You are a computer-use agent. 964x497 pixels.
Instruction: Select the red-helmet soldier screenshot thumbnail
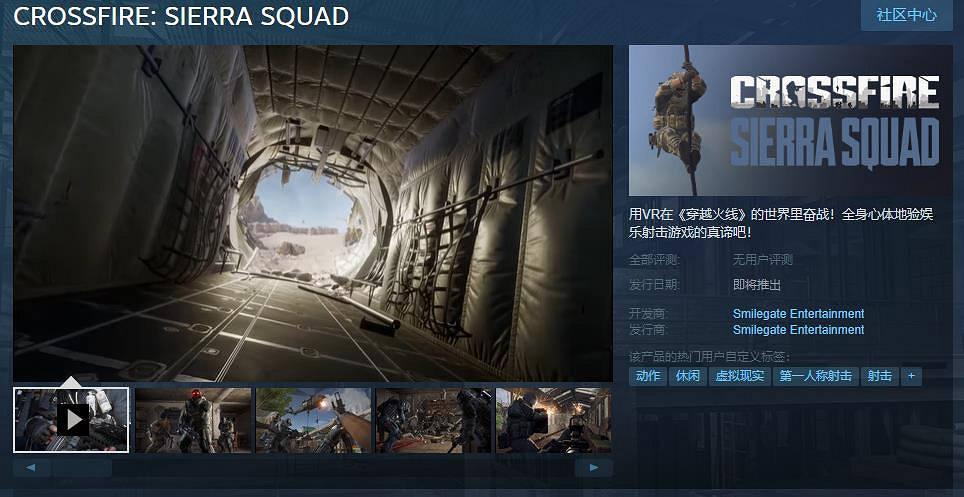[x=192, y=420]
